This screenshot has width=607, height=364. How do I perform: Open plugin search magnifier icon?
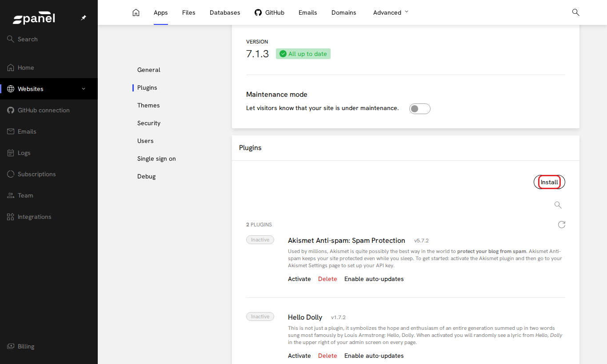[558, 205]
